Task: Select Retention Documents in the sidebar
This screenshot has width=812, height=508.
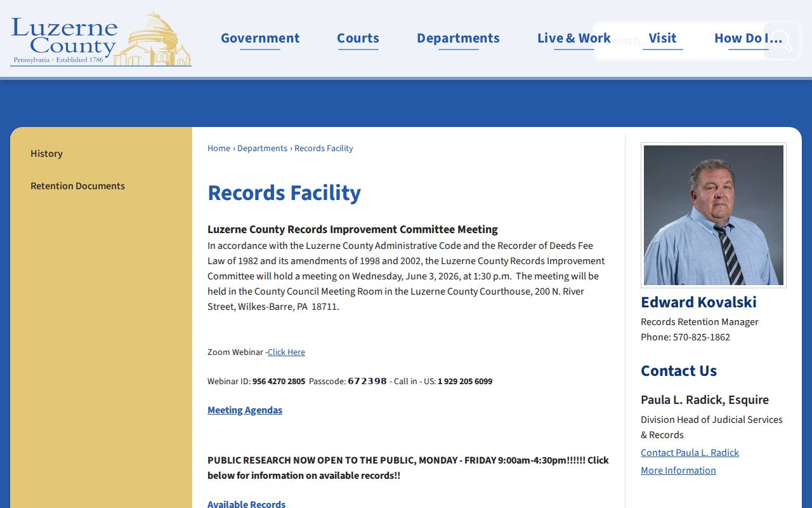Action: pyautogui.click(x=77, y=186)
